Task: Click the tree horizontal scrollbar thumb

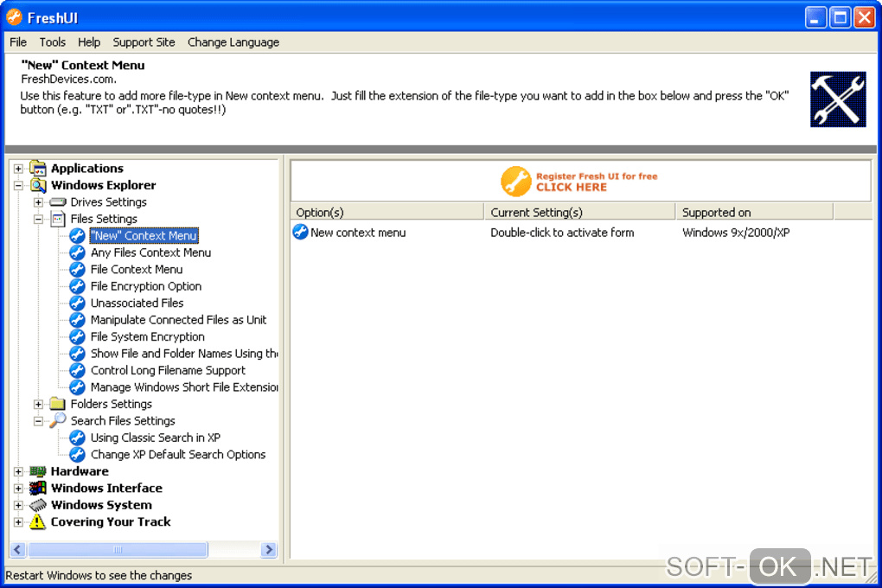Action: (118, 549)
